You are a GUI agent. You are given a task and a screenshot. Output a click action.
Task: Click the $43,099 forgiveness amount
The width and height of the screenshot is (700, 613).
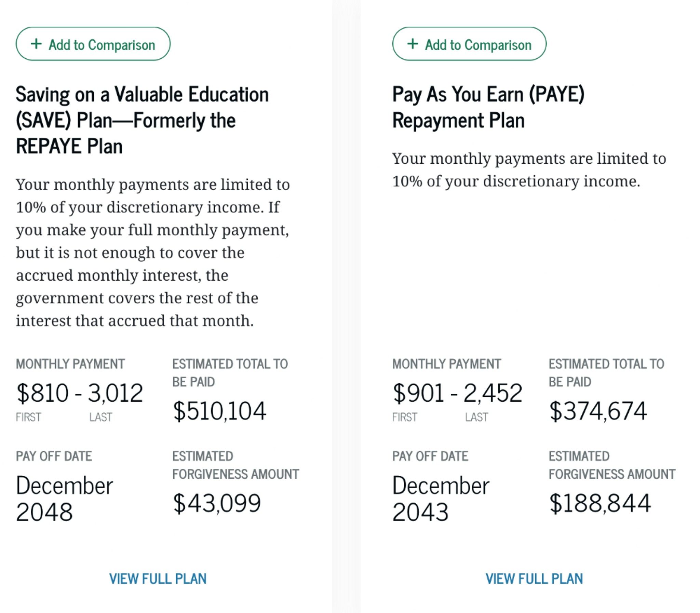pos(217,503)
